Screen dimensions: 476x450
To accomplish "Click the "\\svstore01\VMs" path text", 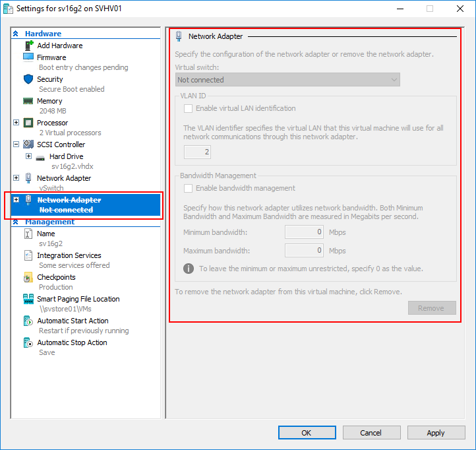I will point(65,309).
